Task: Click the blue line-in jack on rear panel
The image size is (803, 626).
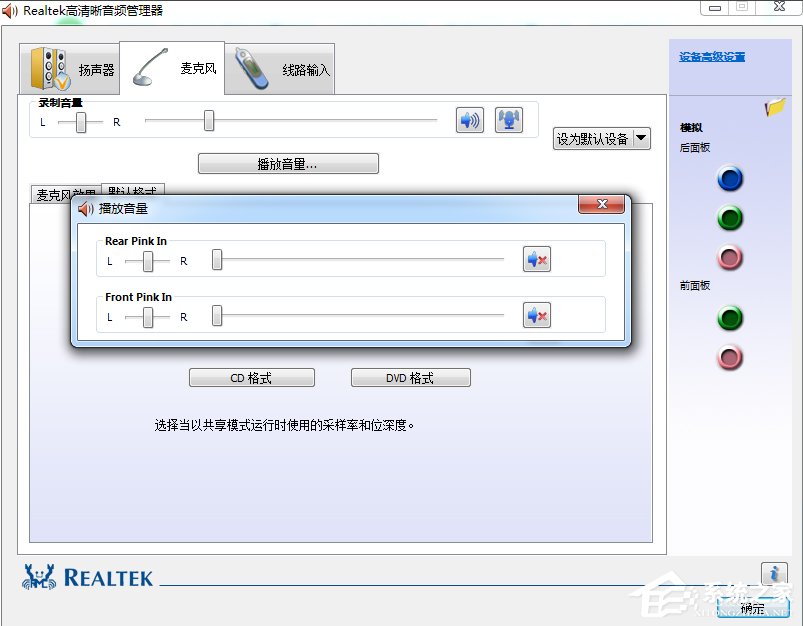Action: pyautogui.click(x=730, y=179)
